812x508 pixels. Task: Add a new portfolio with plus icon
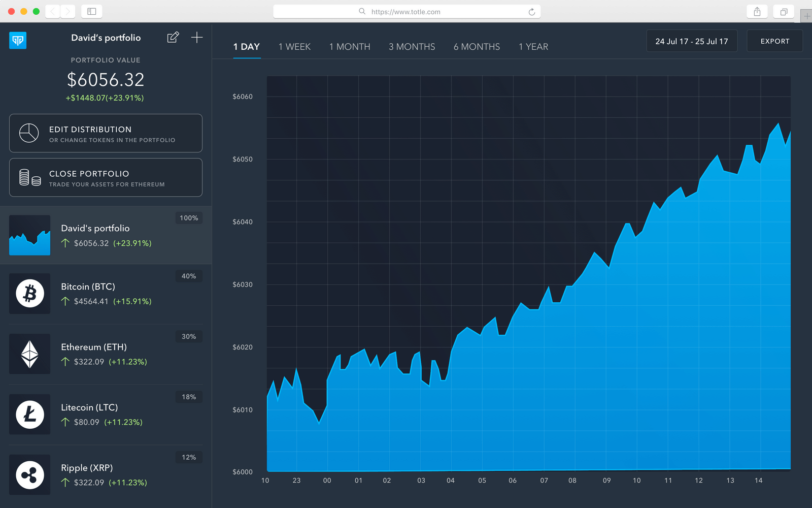click(197, 37)
